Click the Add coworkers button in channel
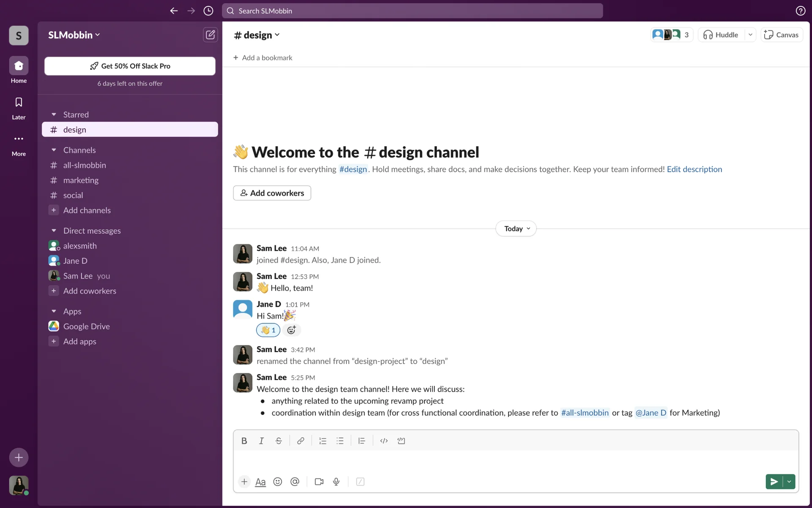The height and width of the screenshot is (508, 812). coord(272,193)
